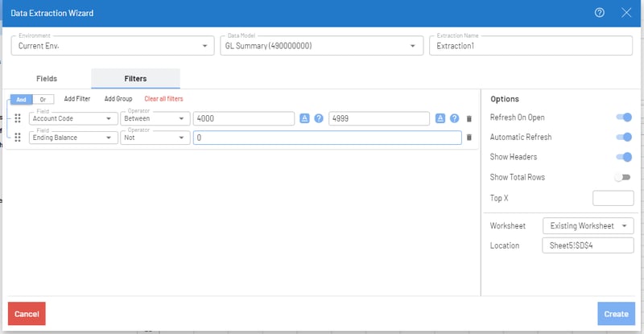Click the 'A' icon next to value 4999
The image size is (644, 334).
tap(440, 118)
